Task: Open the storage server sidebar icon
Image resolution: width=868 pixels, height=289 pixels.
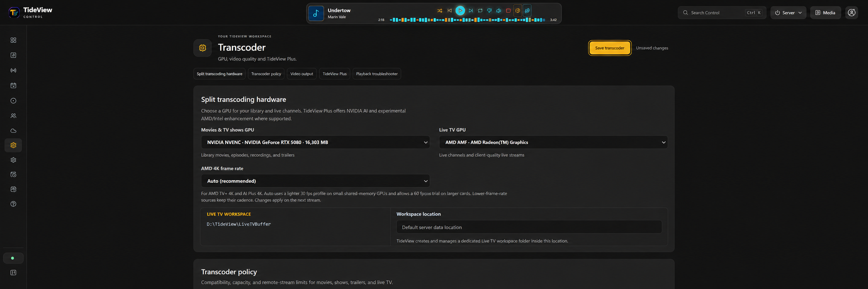Action: pyautogui.click(x=13, y=189)
